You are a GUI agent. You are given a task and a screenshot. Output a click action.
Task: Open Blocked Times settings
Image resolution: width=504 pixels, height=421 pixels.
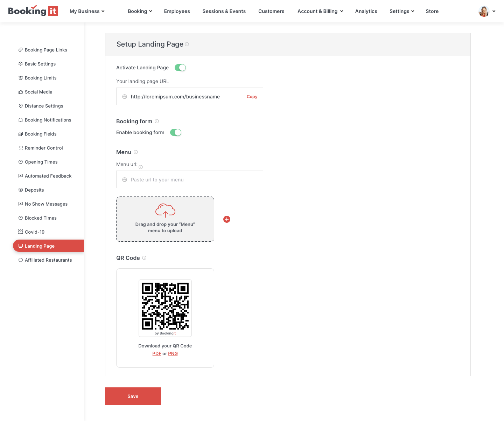41,218
